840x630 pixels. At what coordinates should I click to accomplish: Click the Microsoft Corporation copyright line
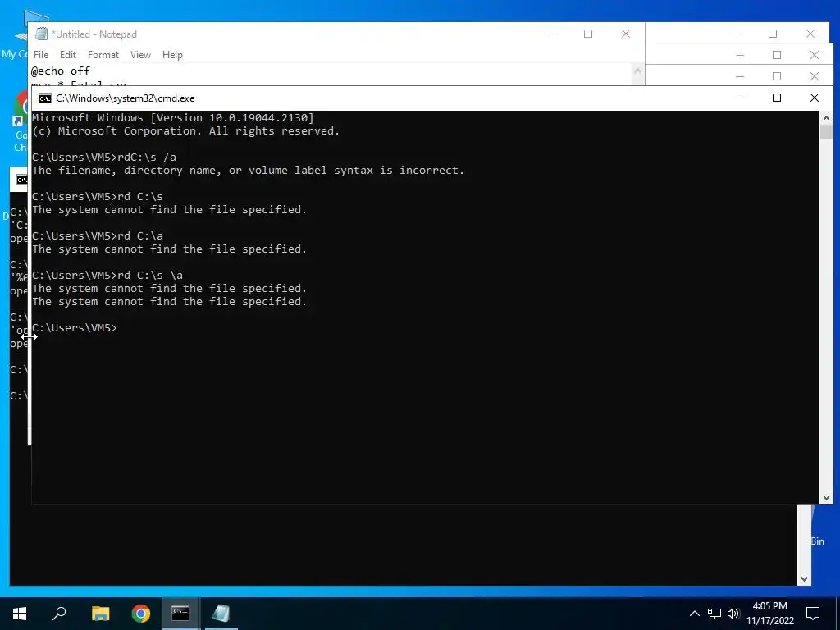point(185,131)
